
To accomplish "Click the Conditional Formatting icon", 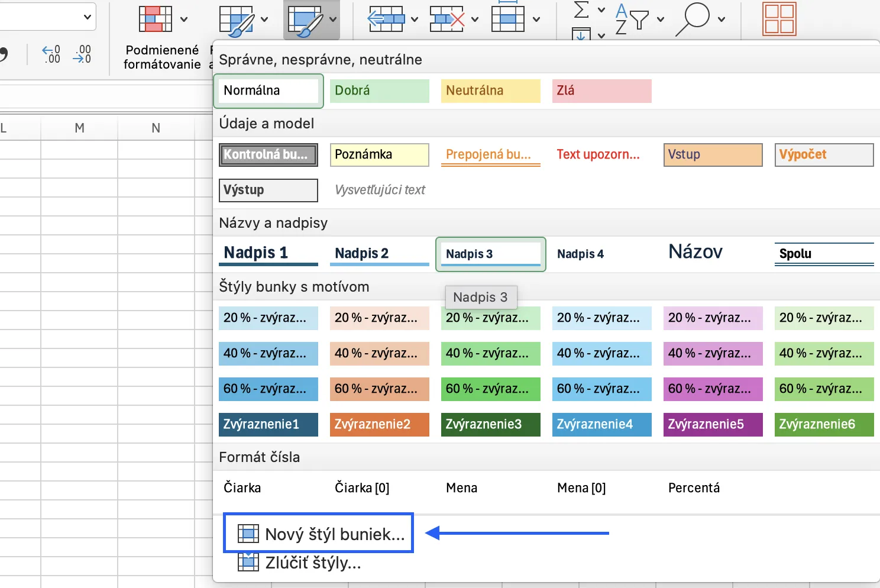I will [155, 19].
